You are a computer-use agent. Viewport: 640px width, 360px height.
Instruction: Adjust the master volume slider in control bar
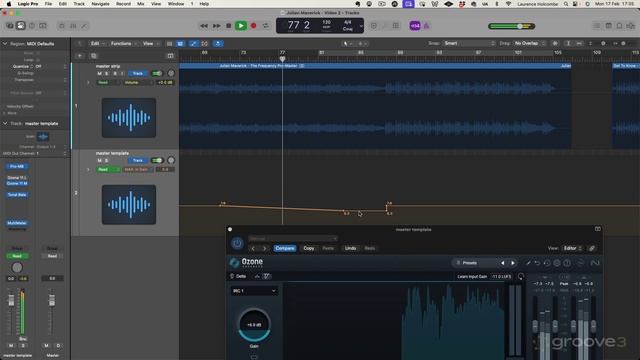coord(511,26)
